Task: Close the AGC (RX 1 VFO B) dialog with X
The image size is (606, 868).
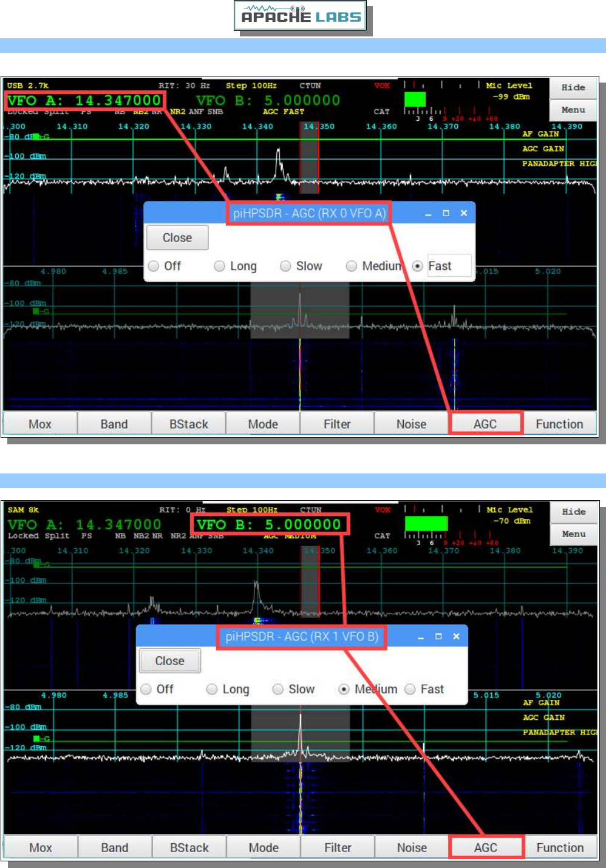Action: (456, 637)
